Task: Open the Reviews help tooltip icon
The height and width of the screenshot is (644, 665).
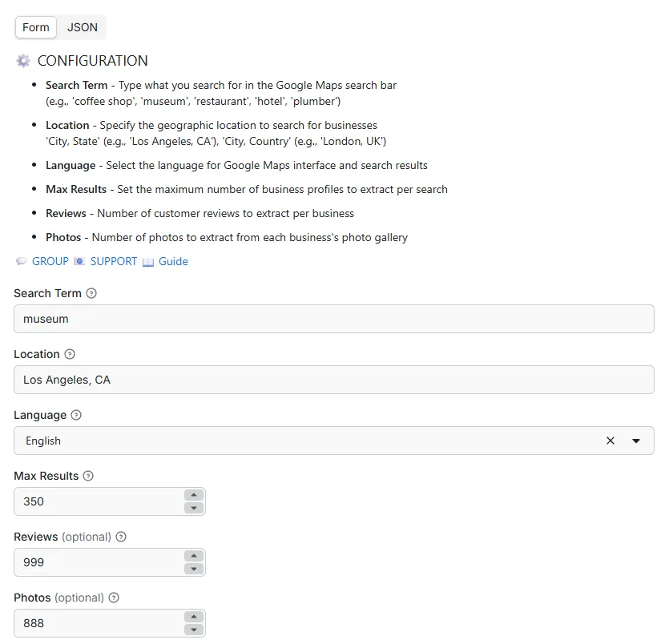Action: pyautogui.click(x=121, y=537)
